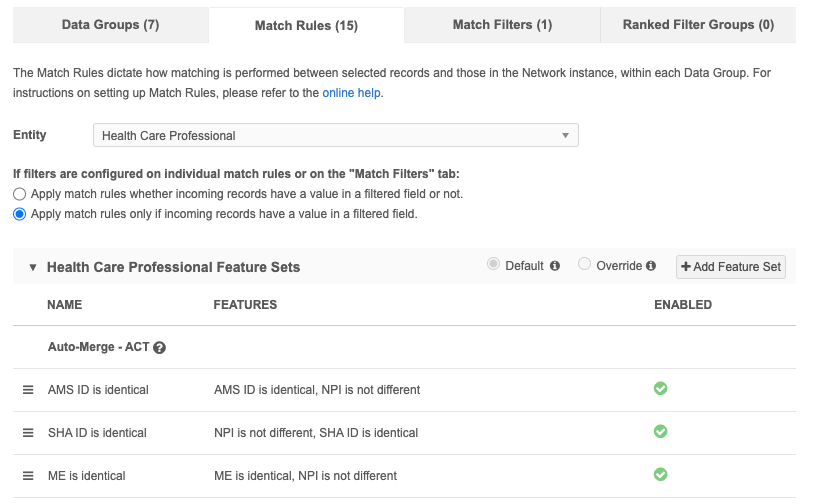The width and height of the screenshot is (815, 504).
Task: Choose the Override radio option
Action: [x=585, y=265]
